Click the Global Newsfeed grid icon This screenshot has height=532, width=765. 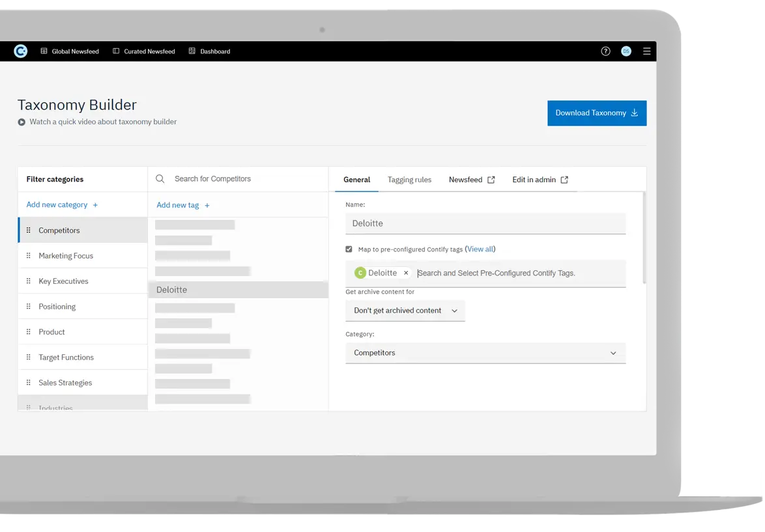click(44, 51)
